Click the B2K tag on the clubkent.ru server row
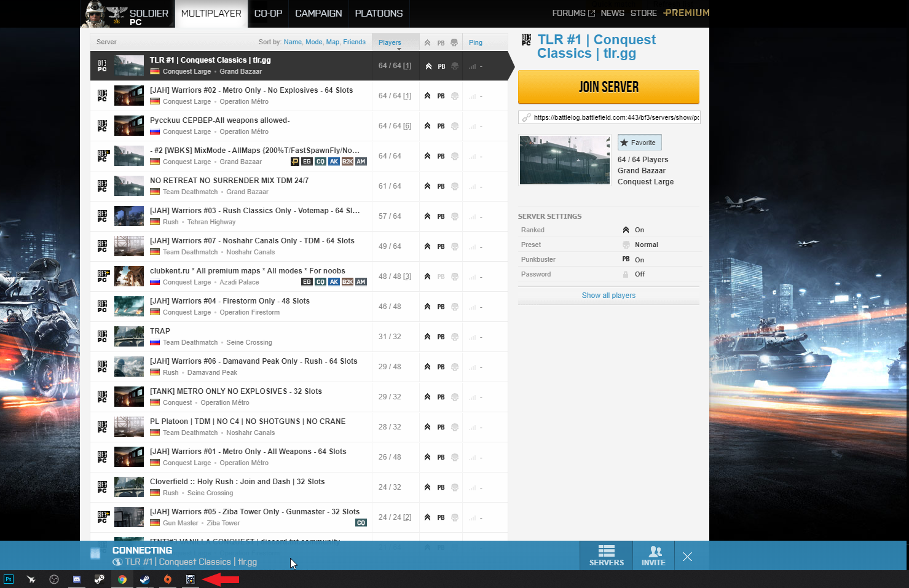 click(x=347, y=282)
